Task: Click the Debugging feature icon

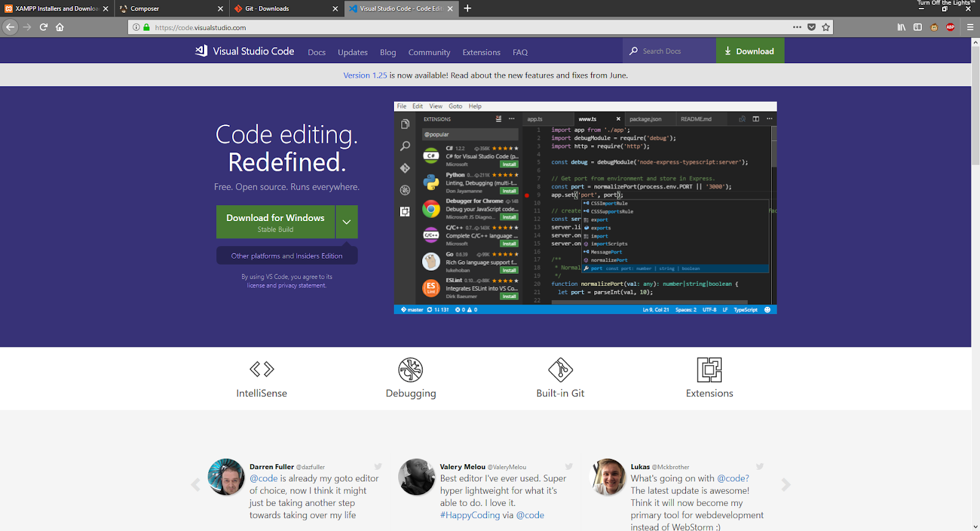Action: 410,370
